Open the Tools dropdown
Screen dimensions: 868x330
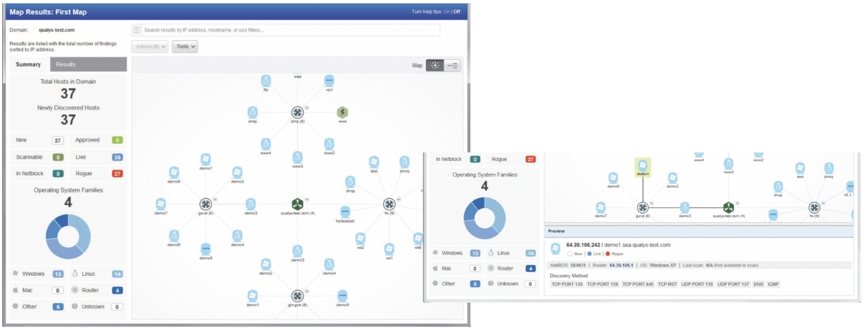(x=185, y=47)
